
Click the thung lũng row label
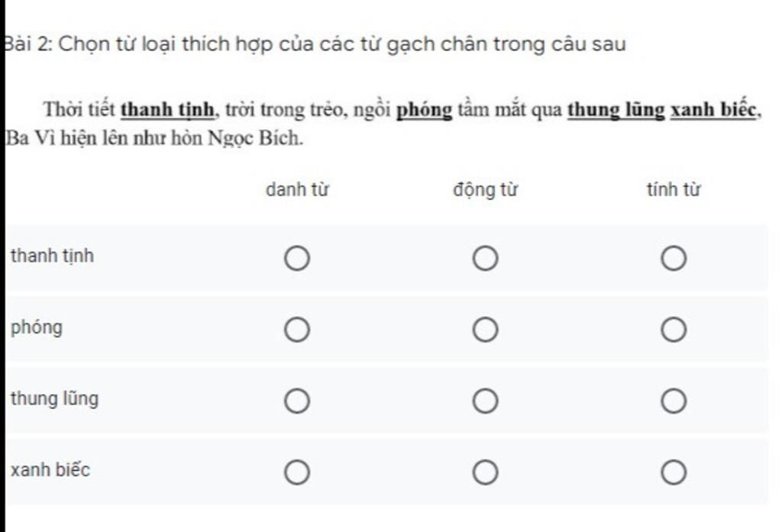(x=55, y=399)
